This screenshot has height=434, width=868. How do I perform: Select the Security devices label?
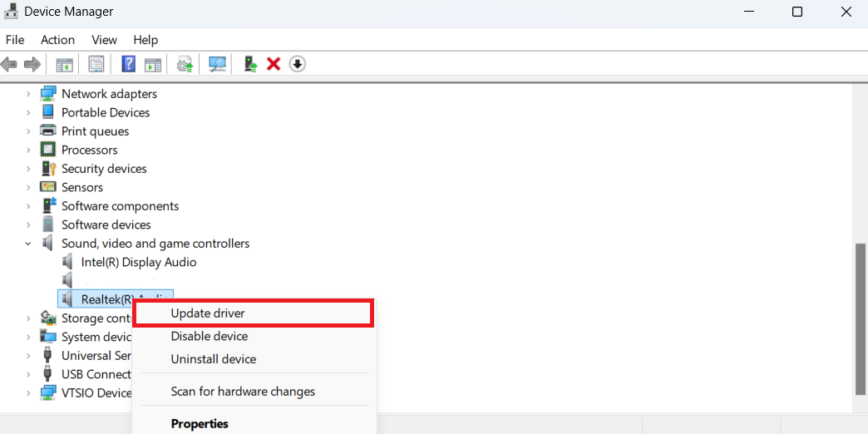click(104, 168)
